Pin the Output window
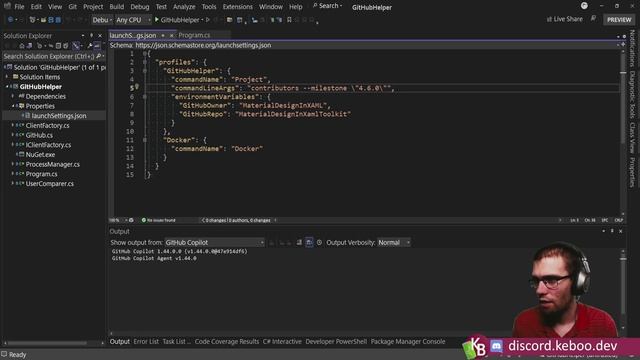 click(x=612, y=231)
